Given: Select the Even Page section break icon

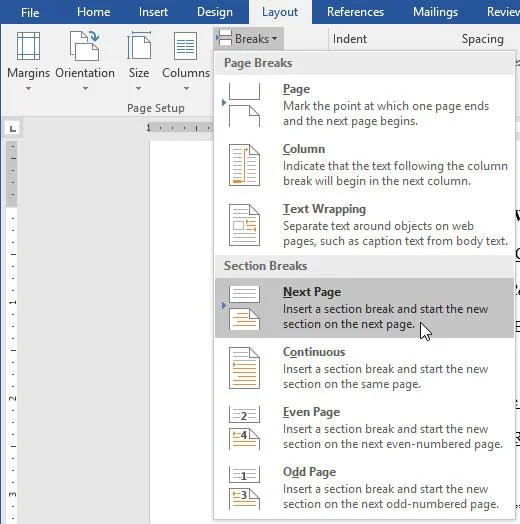Looking at the screenshot, I should [244, 428].
